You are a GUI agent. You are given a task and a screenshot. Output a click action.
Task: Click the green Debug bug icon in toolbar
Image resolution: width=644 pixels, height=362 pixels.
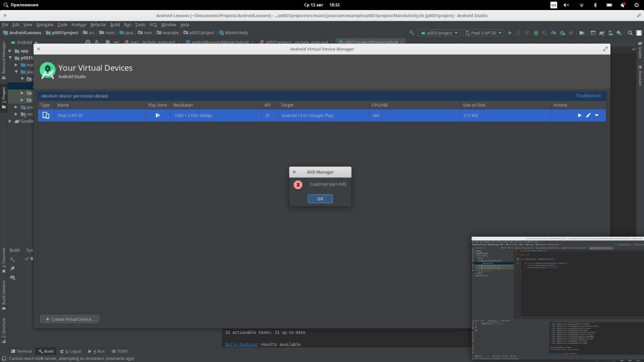click(x=536, y=33)
